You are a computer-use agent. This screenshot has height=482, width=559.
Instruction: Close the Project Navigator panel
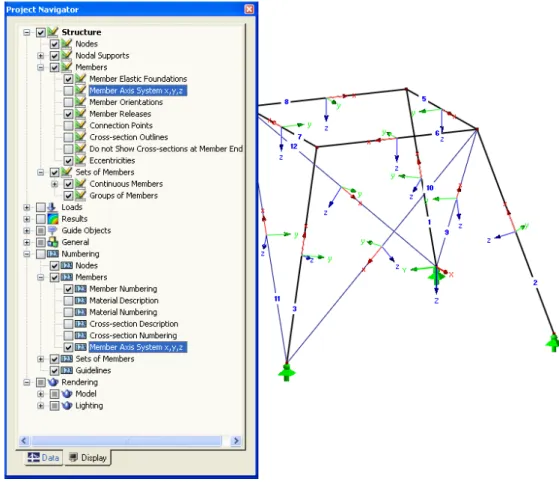coord(249,9)
